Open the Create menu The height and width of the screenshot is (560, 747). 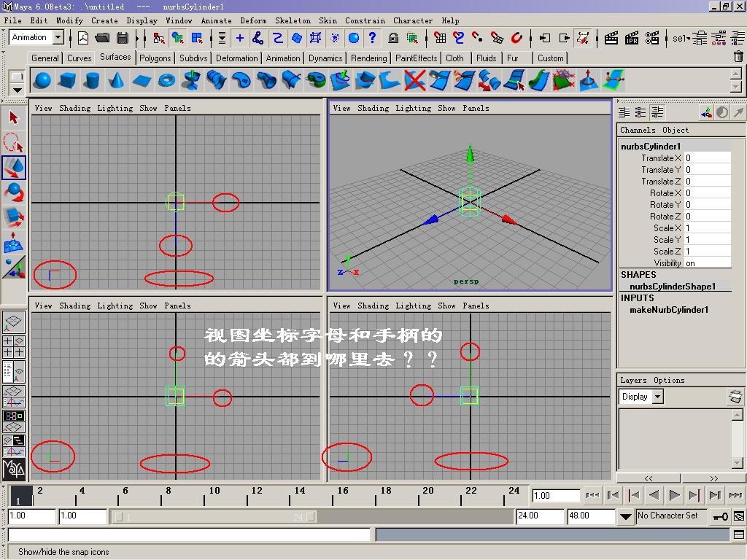coord(104,20)
